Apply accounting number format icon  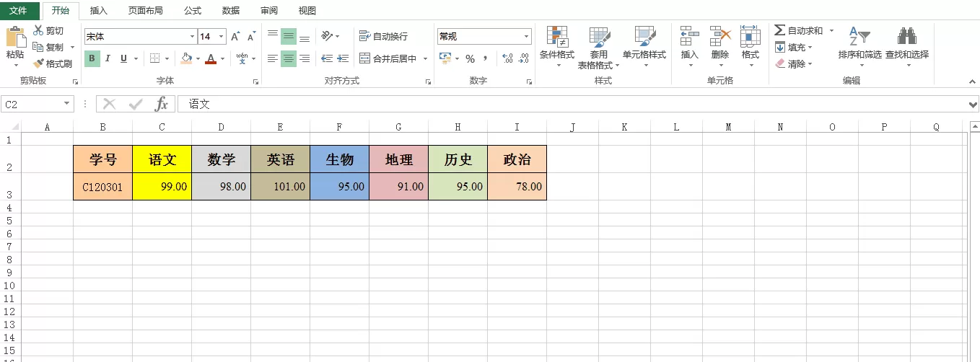click(445, 58)
